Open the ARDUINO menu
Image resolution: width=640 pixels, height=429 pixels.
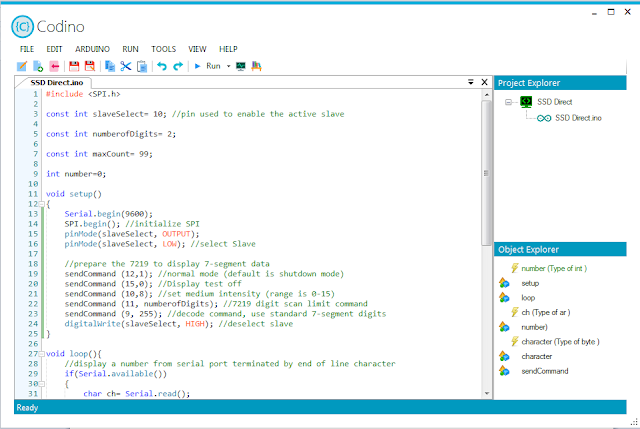[92, 49]
